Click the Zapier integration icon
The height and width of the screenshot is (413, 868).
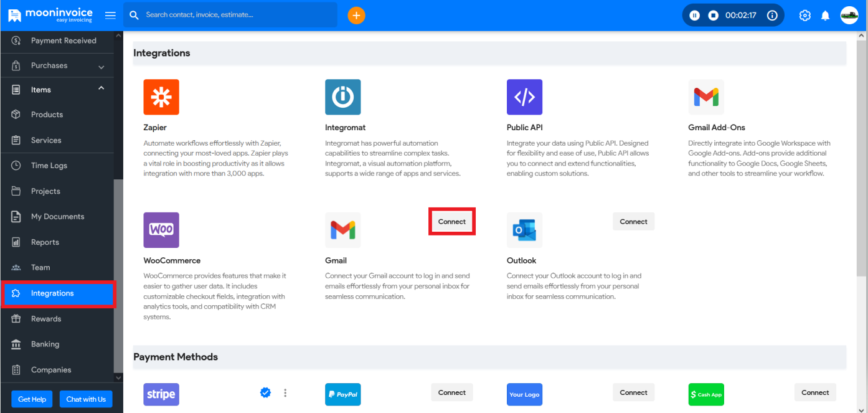pyautogui.click(x=161, y=97)
